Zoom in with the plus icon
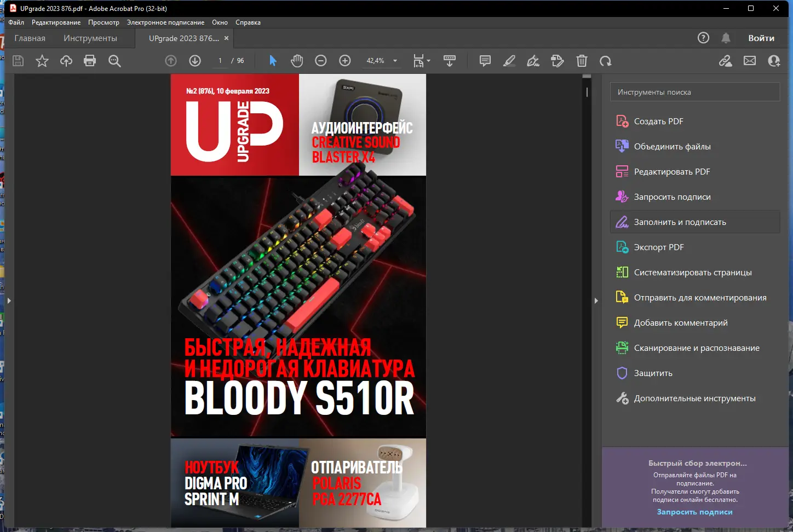This screenshot has width=793, height=532. (x=345, y=61)
